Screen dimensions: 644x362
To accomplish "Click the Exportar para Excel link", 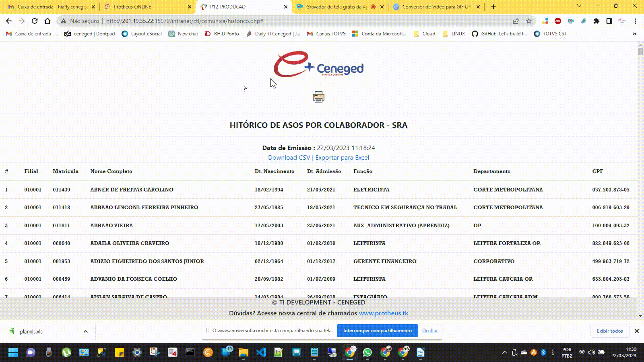I will 342,158.
